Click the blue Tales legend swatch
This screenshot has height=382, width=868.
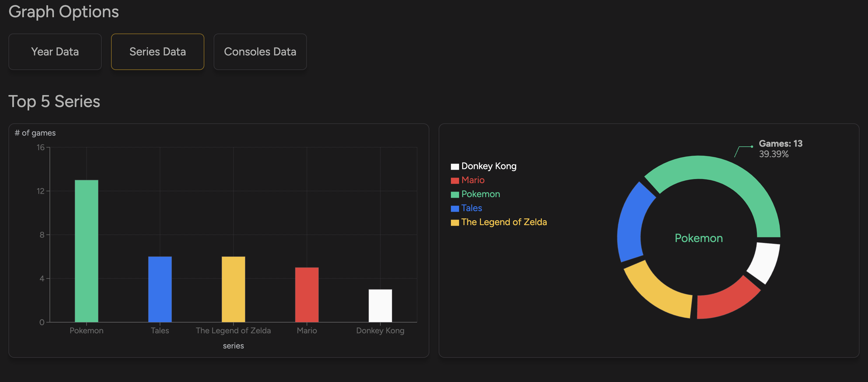[x=455, y=208]
